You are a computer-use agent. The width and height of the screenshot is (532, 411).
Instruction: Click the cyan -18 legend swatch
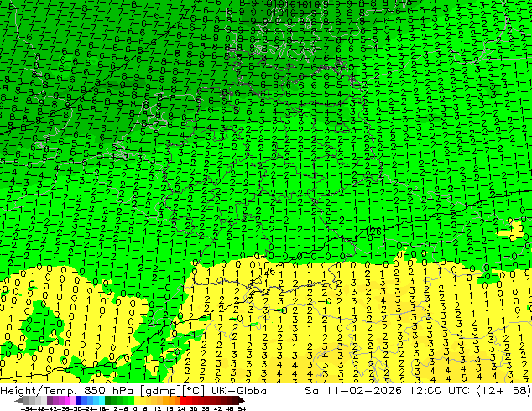[102, 400]
